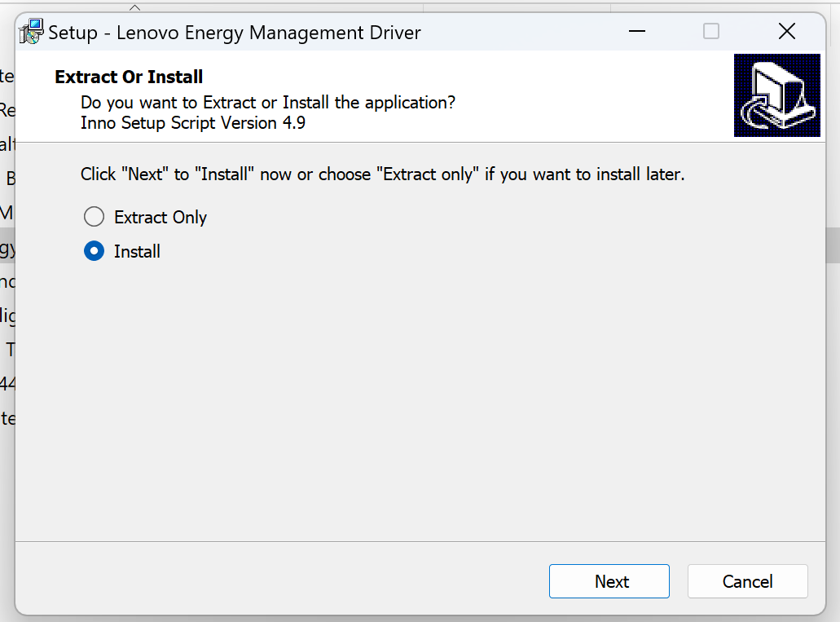The image size is (840, 622).
Task: Click the installer computer graphic icon
Action: coord(776,95)
